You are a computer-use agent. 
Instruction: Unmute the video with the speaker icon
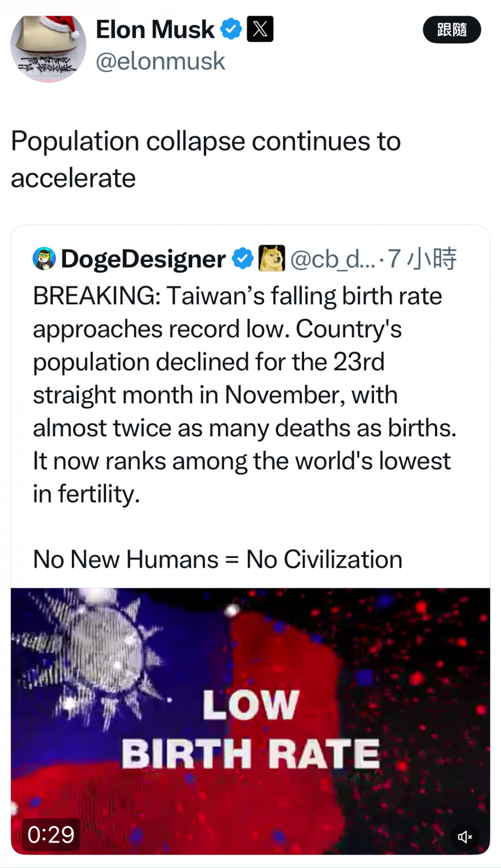(465, 836)
